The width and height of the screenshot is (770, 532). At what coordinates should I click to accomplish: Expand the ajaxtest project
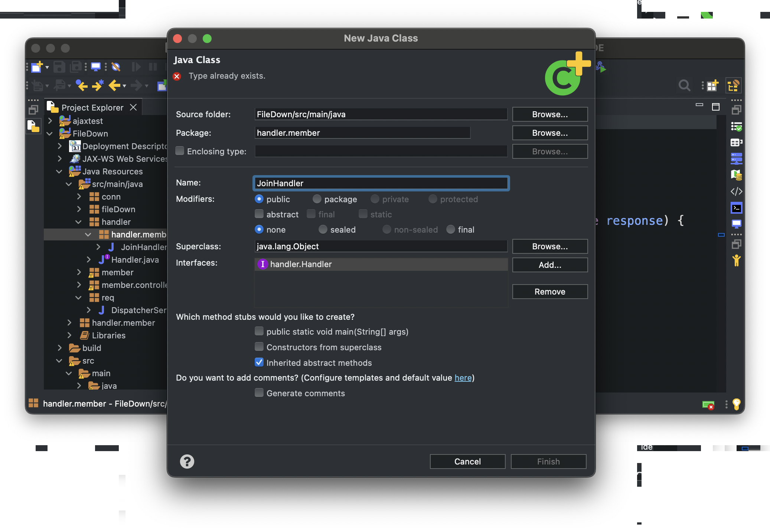tap(50, 121)
